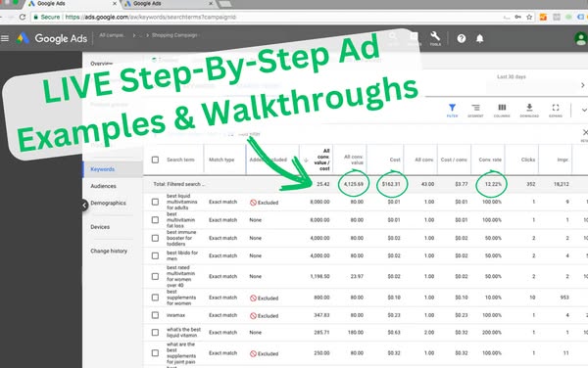Check the box for 'best libido for men'
The width and height of the screenshot is (588, 368).
(x=155, y=255)
